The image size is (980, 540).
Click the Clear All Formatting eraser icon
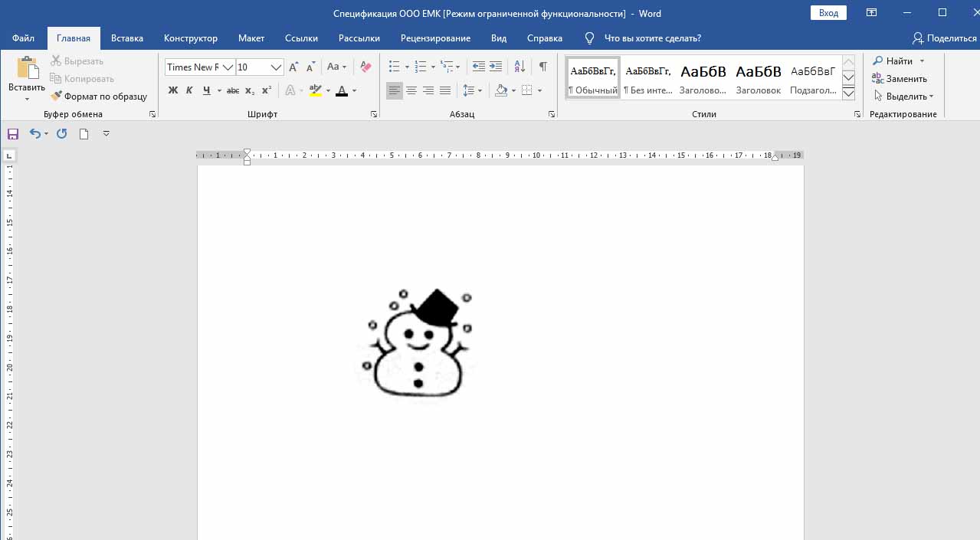[x=365, y=67]
